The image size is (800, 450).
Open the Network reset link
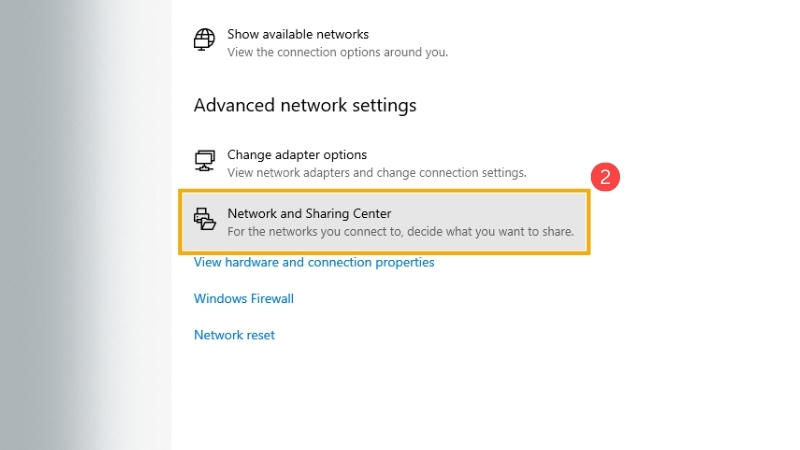tap(234, 335)
